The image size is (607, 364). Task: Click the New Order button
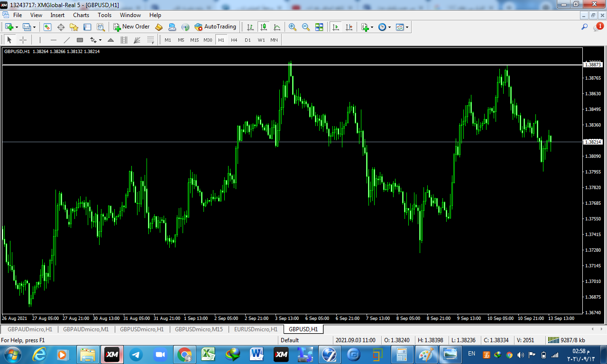[131, 27]
